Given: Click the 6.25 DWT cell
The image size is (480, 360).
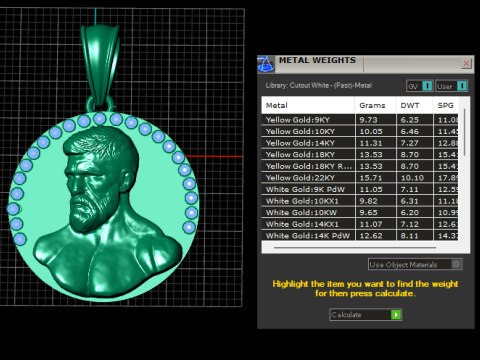Looking at the screenshot, I should [415, 120].
